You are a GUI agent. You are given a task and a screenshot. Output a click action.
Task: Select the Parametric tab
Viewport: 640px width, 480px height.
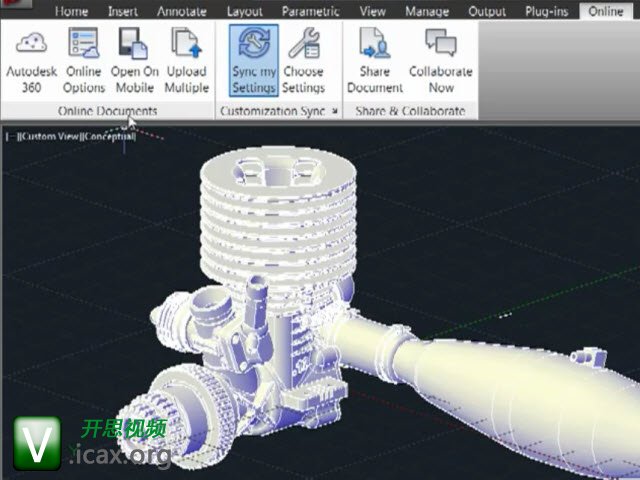(x=310, y=11)
